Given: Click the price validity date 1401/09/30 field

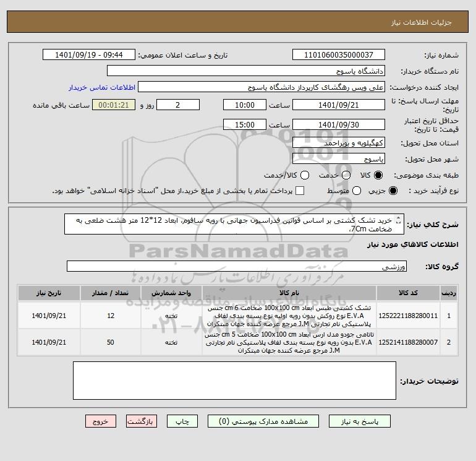Looking at the screenshot, I should click(339, 124).
